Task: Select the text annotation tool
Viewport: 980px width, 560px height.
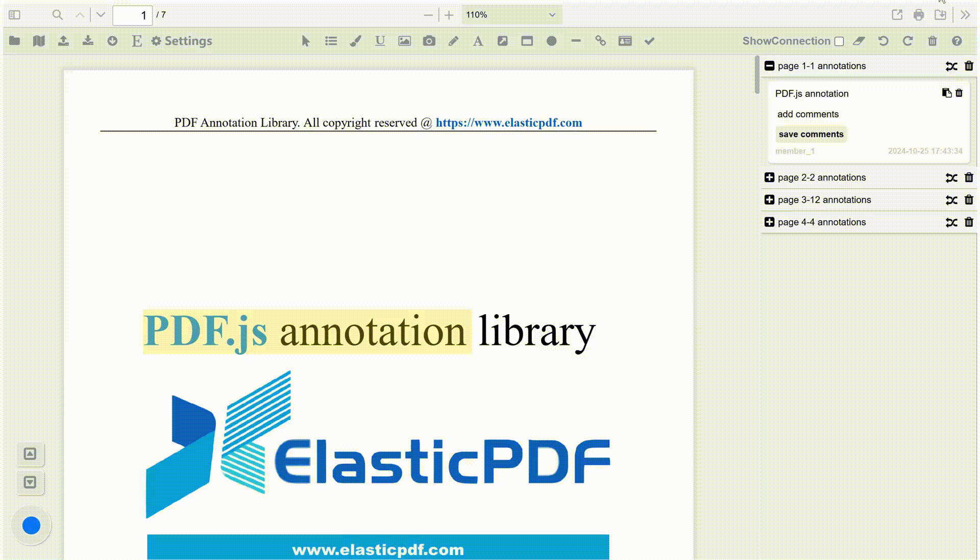Action: pyautogui.click(x=478, y=41)
